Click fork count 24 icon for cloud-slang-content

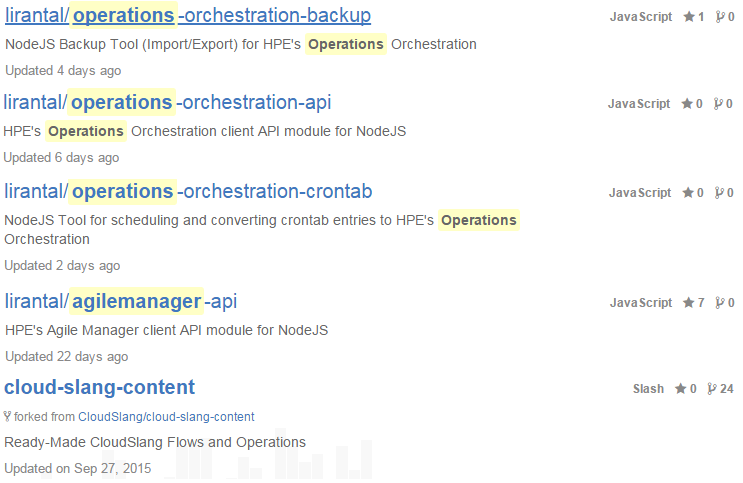(x=712, y=389)
